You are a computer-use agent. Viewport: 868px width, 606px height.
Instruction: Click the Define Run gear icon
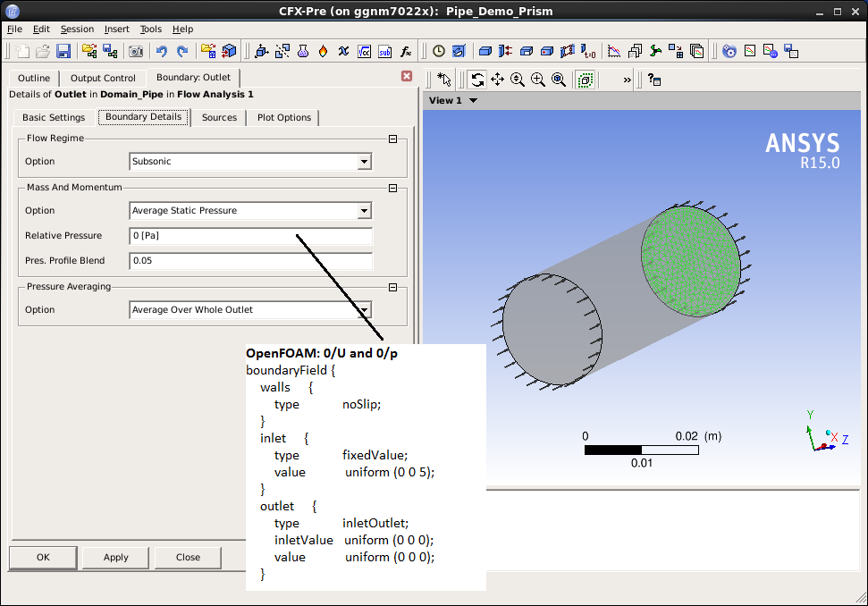729,52
